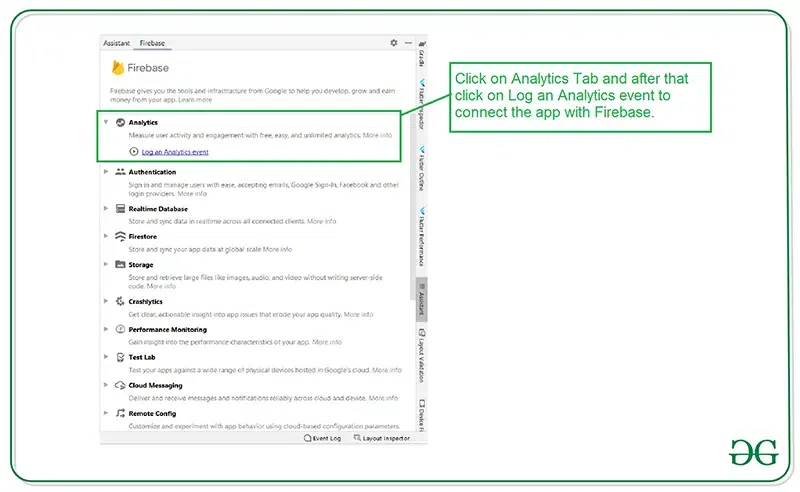Screen dimensions: 800x492
Task: Open the Gradle tool window
Action: pyautogui.click(x=422, y=54)
